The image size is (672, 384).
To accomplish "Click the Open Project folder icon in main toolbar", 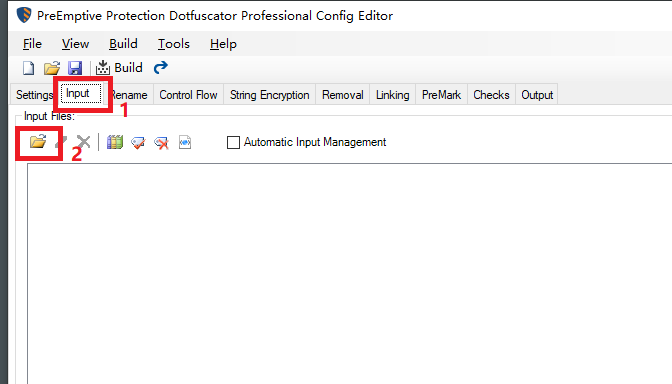I will pyautogui.click(x=52, y=68).
